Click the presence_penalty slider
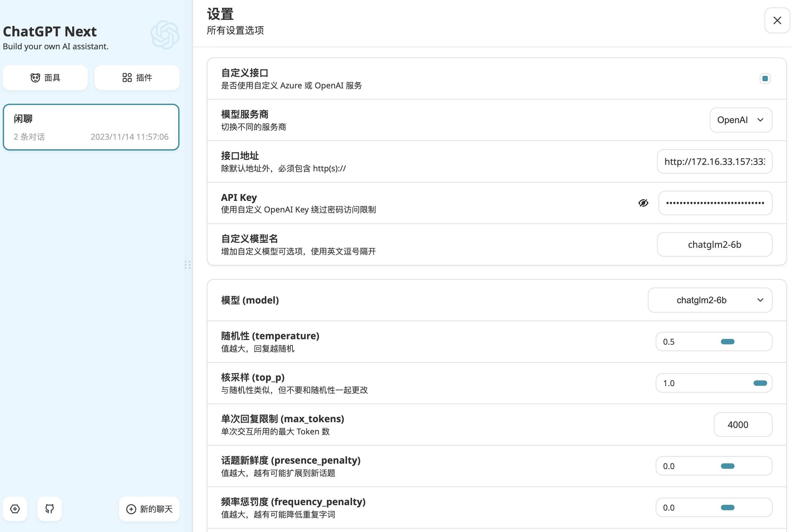Screen dimensions: 792x532 point(727,466)
